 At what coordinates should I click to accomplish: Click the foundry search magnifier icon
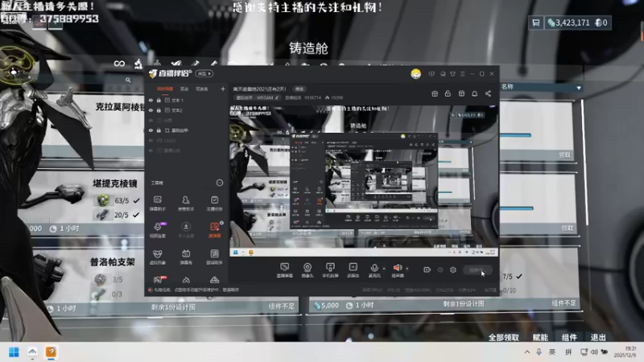128,80
